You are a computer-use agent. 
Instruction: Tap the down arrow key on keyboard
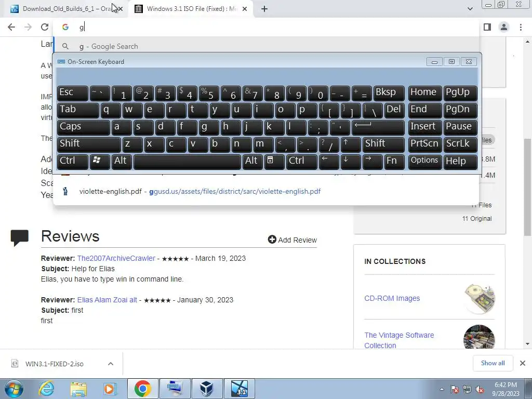[x=351, y=162]
